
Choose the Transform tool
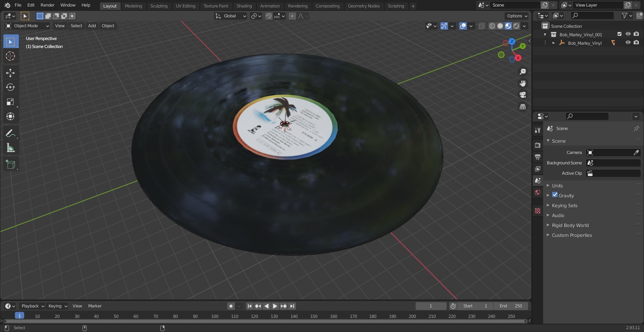pyautogui.click(x=10, y=116)
